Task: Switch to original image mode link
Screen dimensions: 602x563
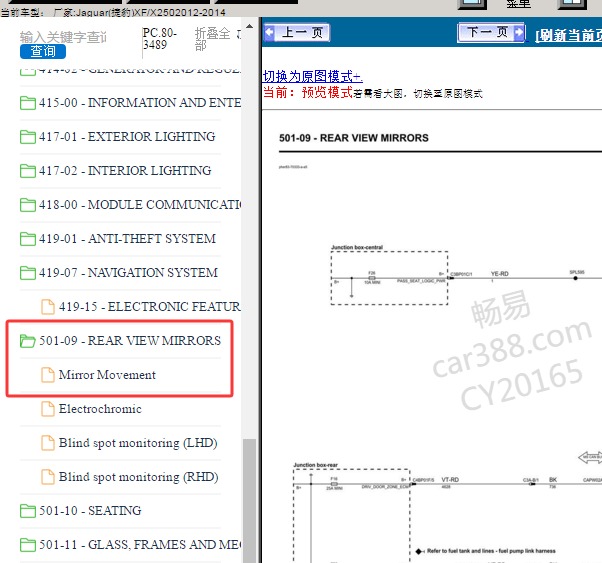Action: pos(313,76)
